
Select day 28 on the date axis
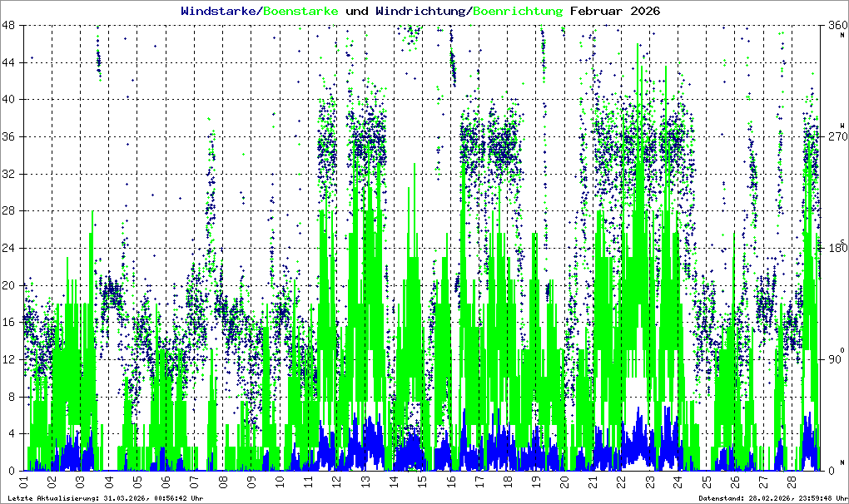tap(792, 482)
